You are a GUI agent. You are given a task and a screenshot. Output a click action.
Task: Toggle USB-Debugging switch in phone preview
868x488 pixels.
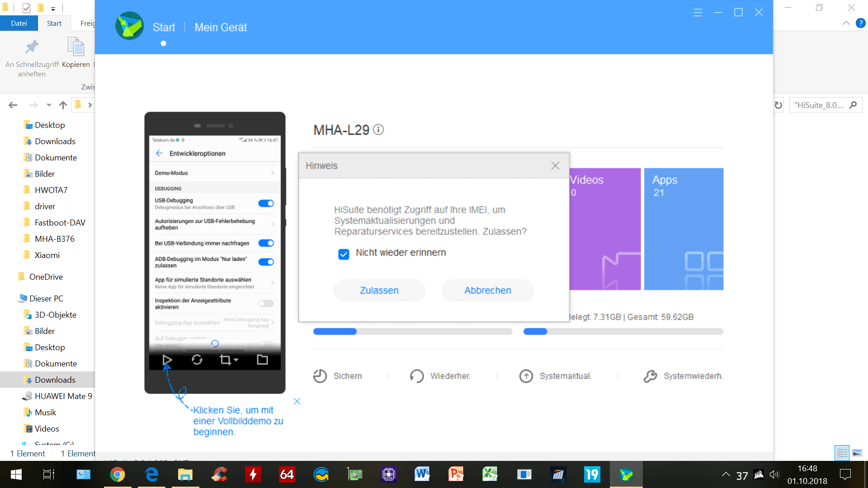tap(266, 203)
